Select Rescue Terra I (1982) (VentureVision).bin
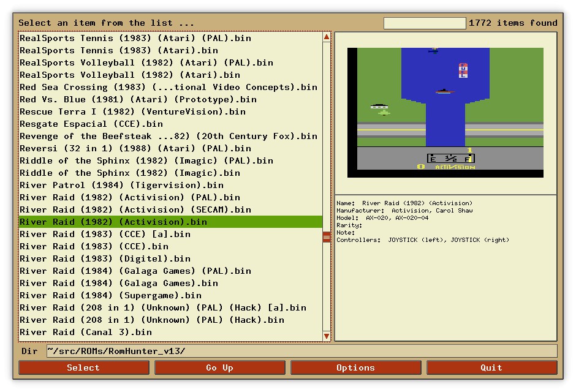Viewport: 576px width, 392px height. tap(170, 111)
